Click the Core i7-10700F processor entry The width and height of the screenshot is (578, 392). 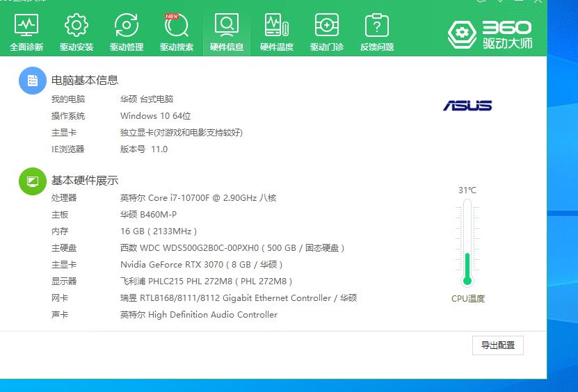[198, 198]
